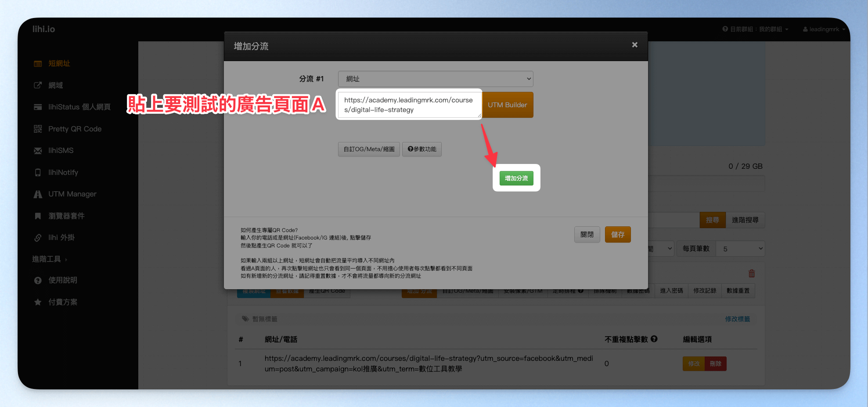Open the 使用說明 help icon
The width and height of the screenshot is (868, 407).
pos(38,280)
